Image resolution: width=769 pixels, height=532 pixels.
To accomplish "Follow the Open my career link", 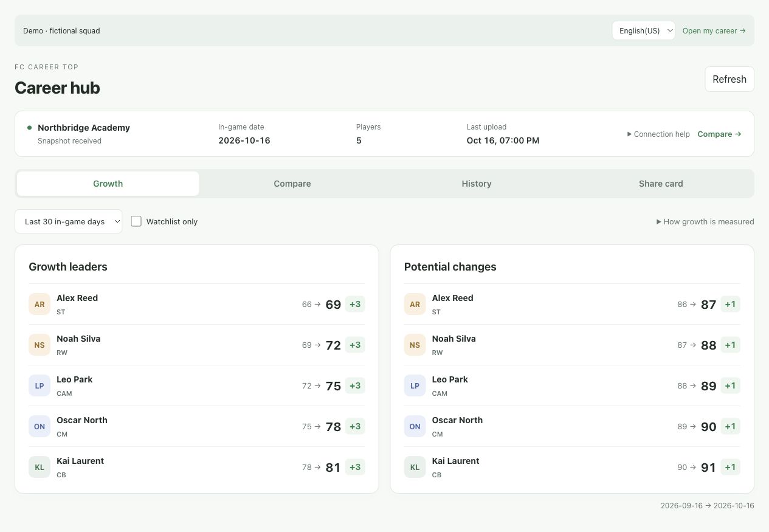I will point(714,30).
